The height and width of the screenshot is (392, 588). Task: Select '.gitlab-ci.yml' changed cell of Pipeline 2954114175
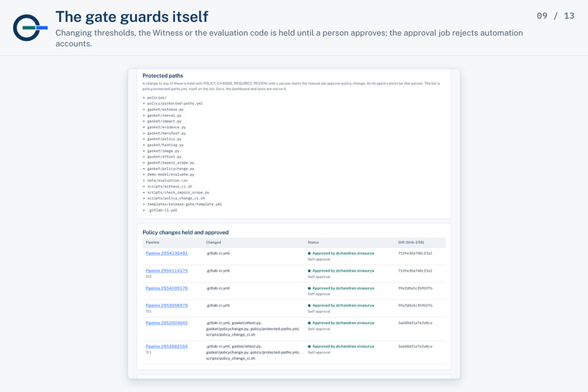tap(218, 271)
